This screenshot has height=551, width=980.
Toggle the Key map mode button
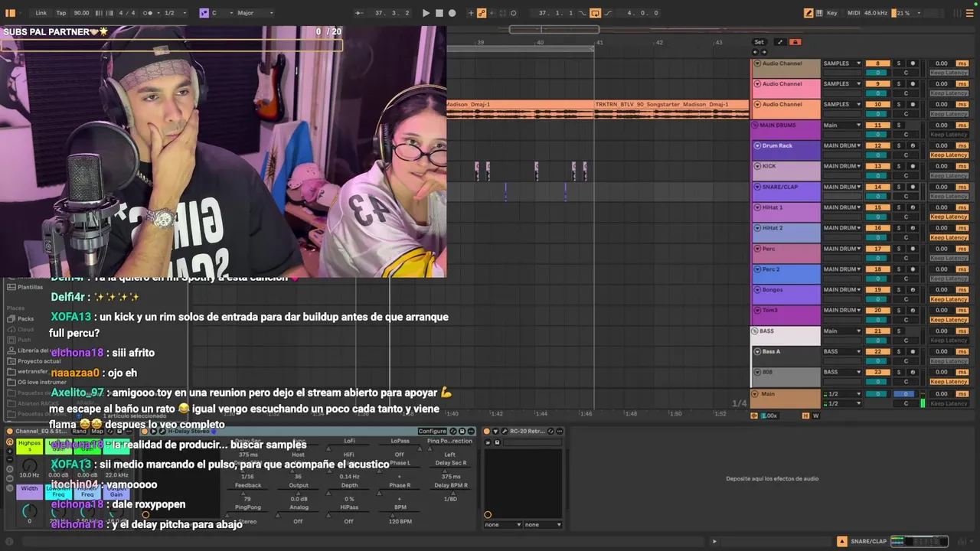(831, 13)
